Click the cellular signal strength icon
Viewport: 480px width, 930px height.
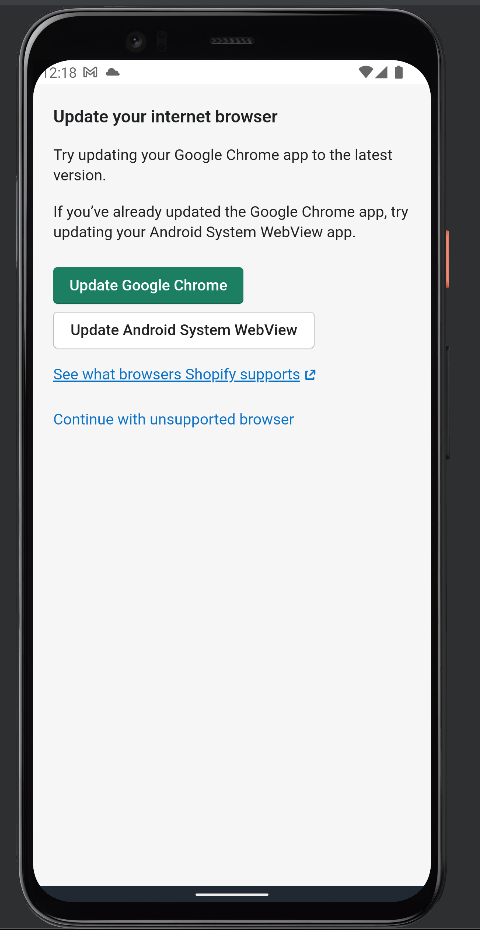tap(381, 72)
